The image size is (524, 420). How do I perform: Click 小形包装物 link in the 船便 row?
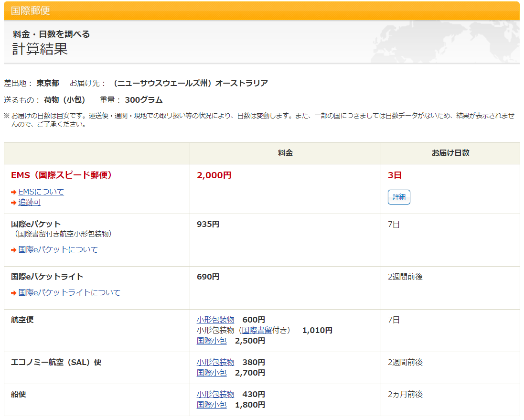215,394
